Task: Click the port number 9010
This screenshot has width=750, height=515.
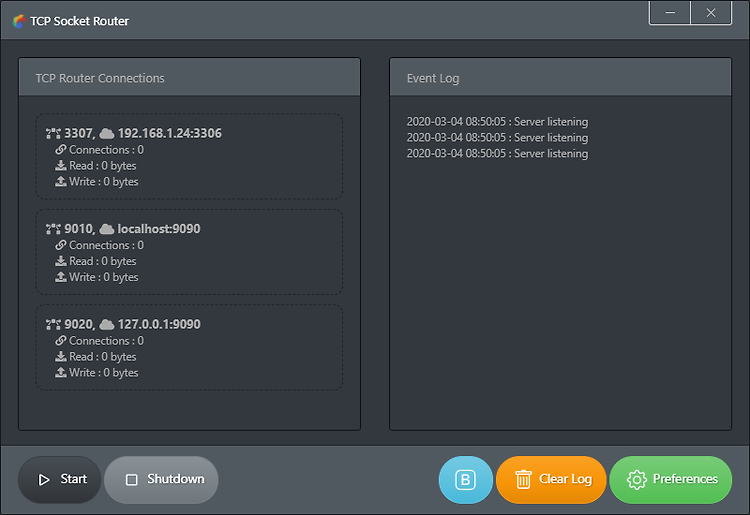Action: (78, 229)
